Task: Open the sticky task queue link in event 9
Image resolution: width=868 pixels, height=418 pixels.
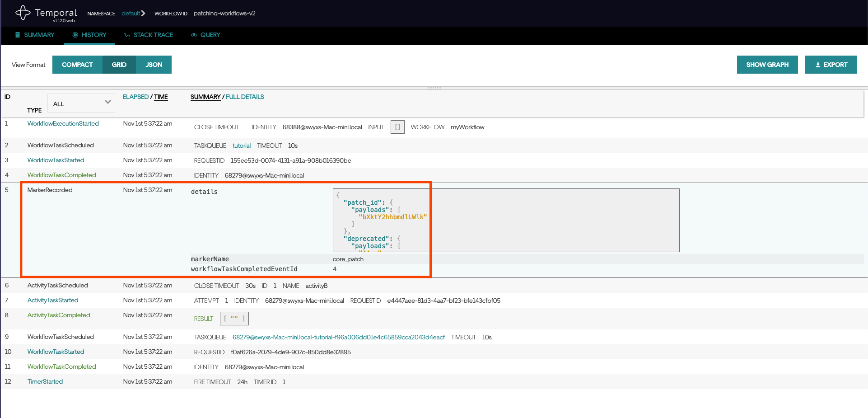Action: (339, 337)
